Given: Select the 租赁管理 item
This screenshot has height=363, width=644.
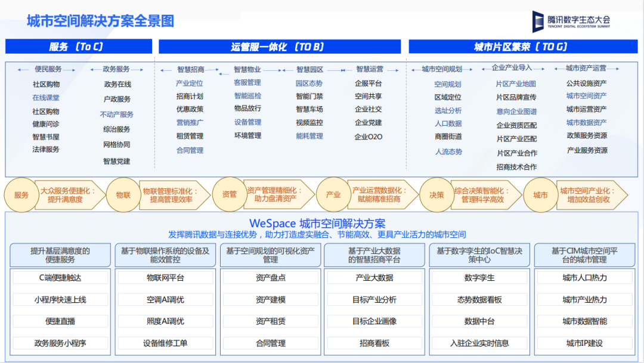Looking at the screenshot, I should pos(190,136).
